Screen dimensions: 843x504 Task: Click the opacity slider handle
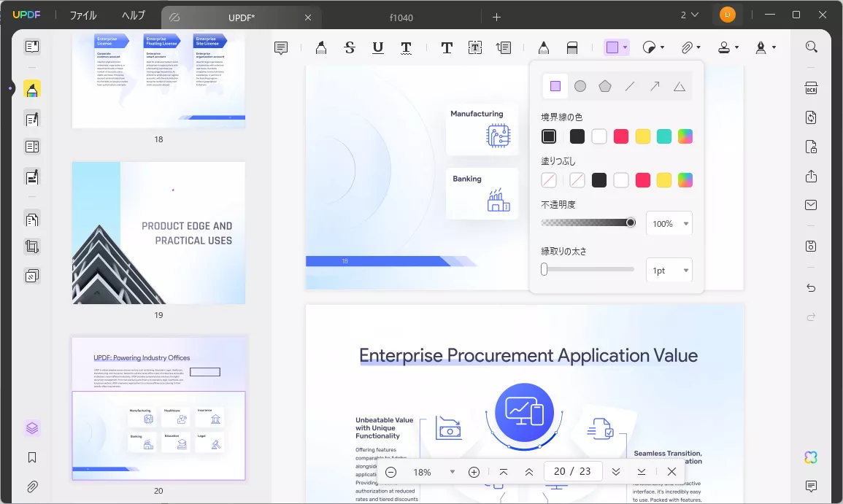[x=631, y=222]
